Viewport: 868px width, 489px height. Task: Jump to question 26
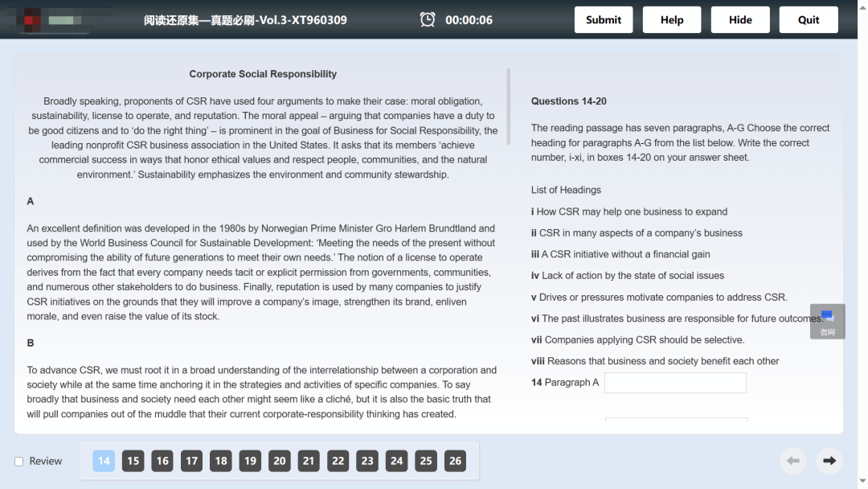455,461
